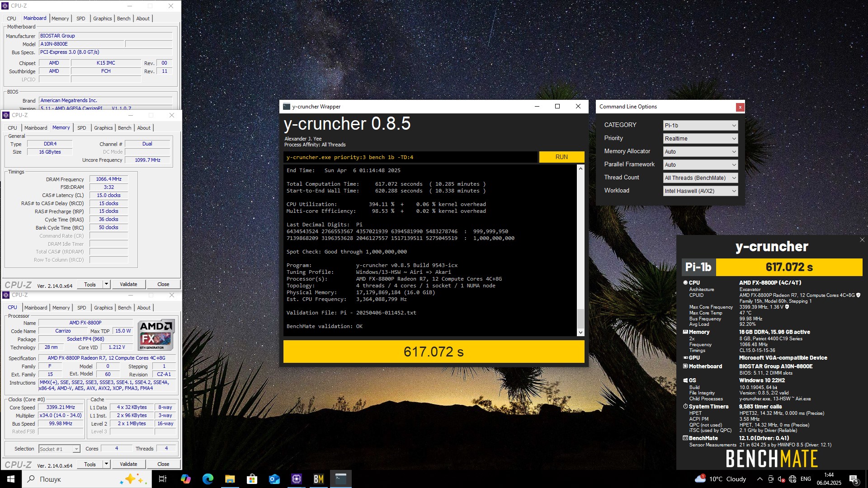Open the notification center icon

click(854, 479)
